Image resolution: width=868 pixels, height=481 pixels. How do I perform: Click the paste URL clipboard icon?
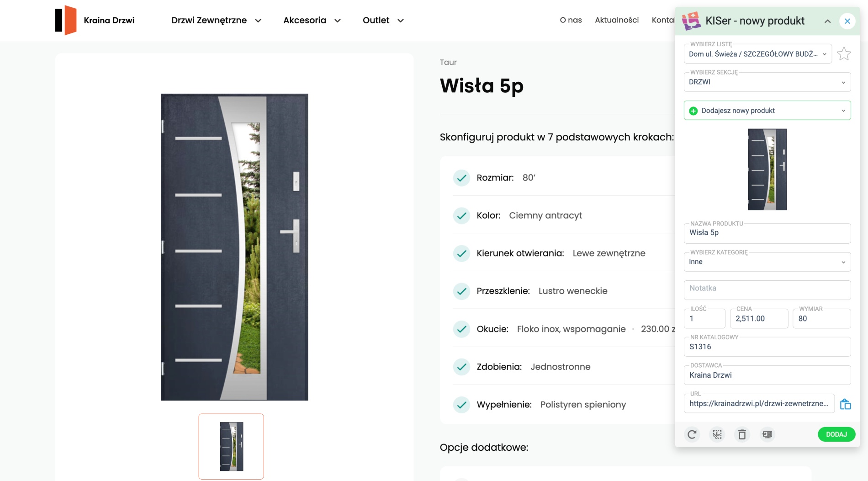[x=845, y=404]
